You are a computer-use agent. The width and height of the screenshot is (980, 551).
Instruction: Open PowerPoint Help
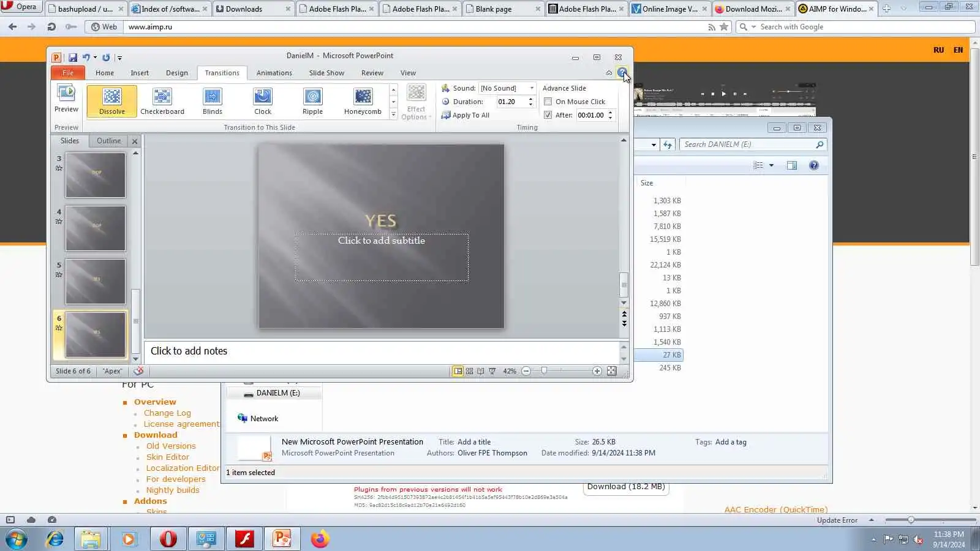622,73
